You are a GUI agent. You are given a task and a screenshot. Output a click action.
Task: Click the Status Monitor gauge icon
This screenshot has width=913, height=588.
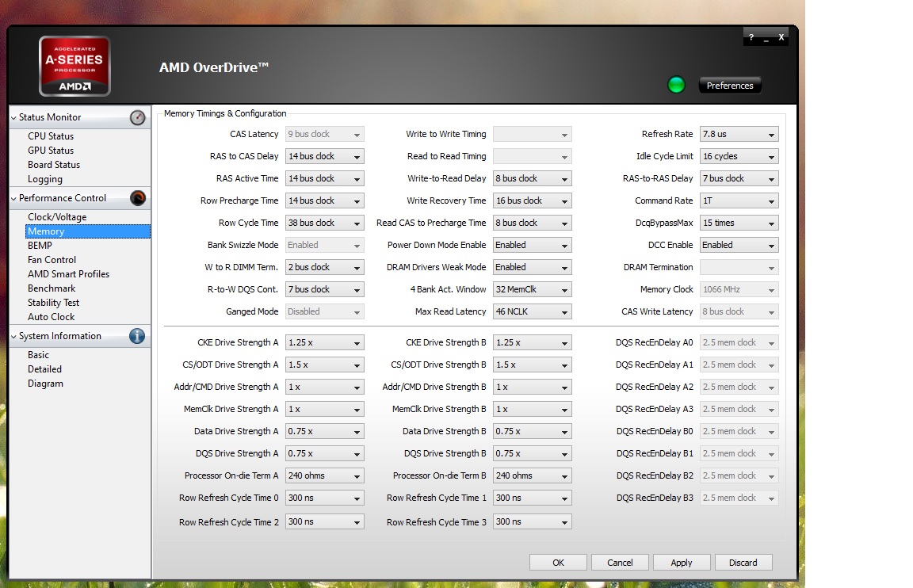pos(137,117)
